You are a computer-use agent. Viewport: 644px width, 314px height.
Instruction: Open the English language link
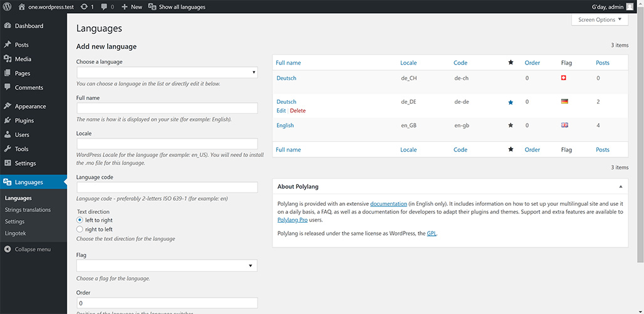(x=285, y=126)
